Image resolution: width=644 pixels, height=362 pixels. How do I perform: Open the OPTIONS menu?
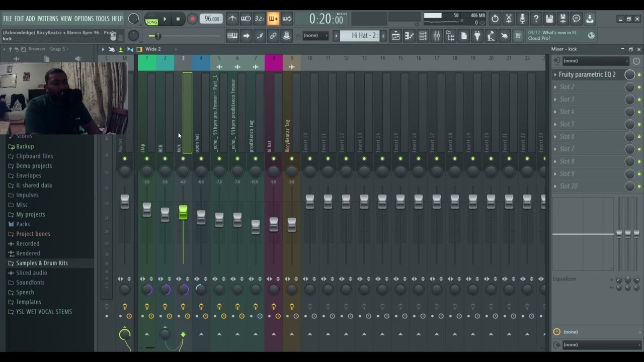[x=84, y=19]
